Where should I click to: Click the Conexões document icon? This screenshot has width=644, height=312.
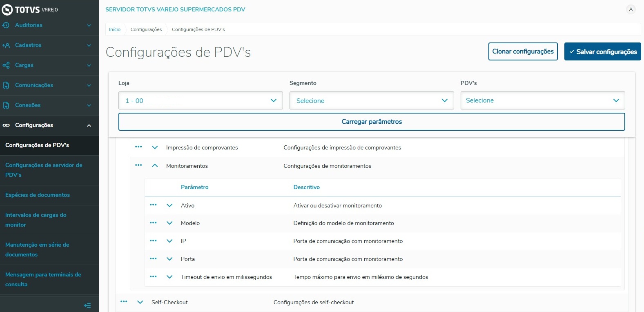tap(6, 105)
